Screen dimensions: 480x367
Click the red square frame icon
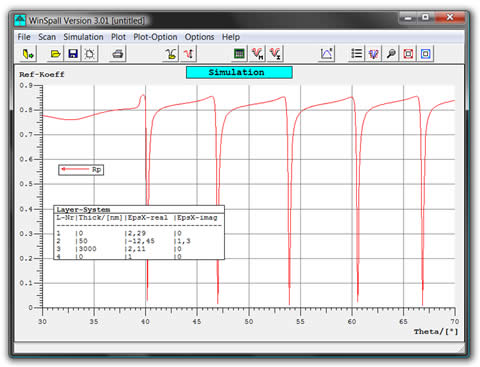click(408, 54)
